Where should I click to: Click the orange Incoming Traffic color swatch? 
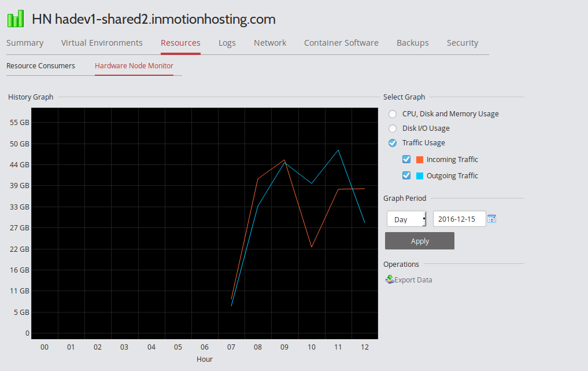420,160
